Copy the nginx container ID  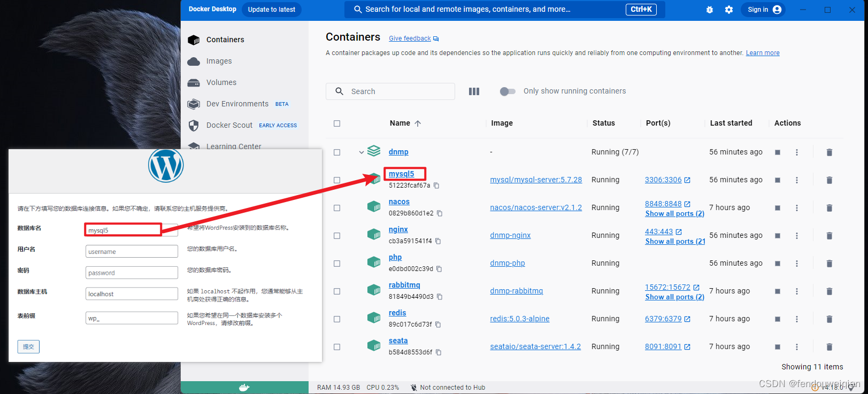coord(438,241)
